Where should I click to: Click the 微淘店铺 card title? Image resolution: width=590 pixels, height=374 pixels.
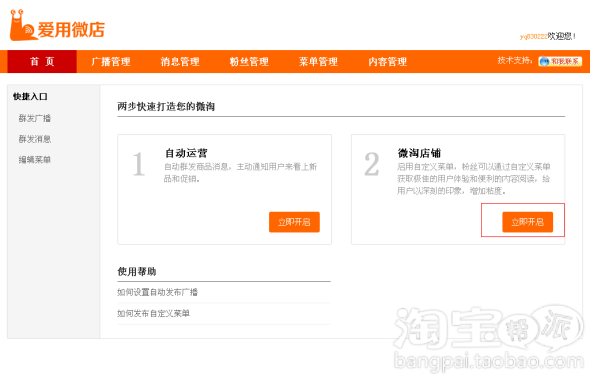tap(419, 153)
